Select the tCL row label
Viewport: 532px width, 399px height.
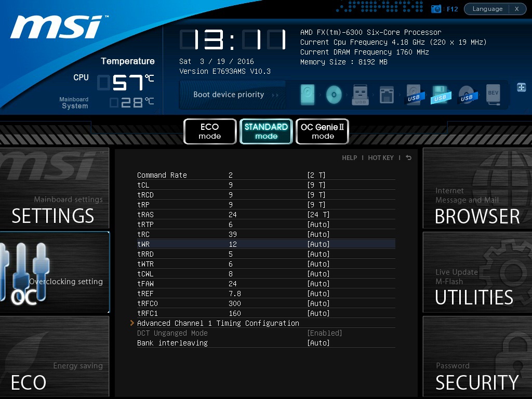tap(143, 185)
